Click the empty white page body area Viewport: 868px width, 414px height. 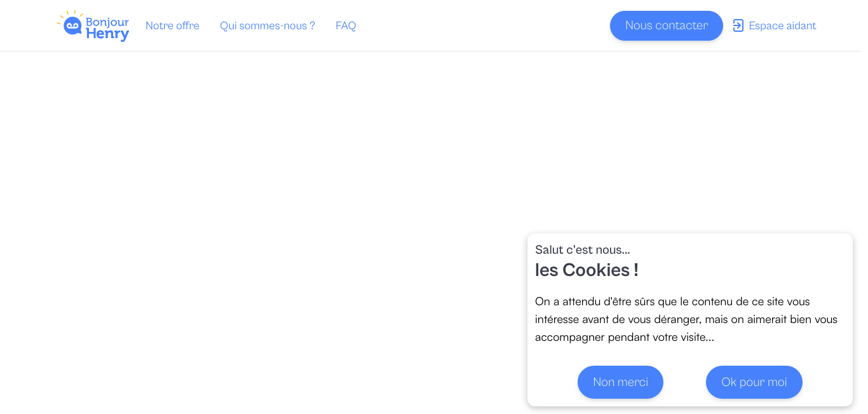tap(254, 223)
